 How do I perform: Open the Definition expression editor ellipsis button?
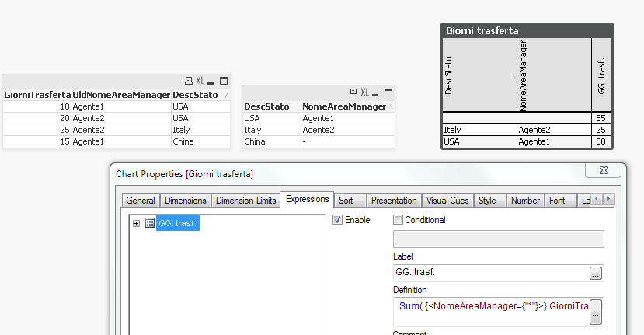pos(596,314)
